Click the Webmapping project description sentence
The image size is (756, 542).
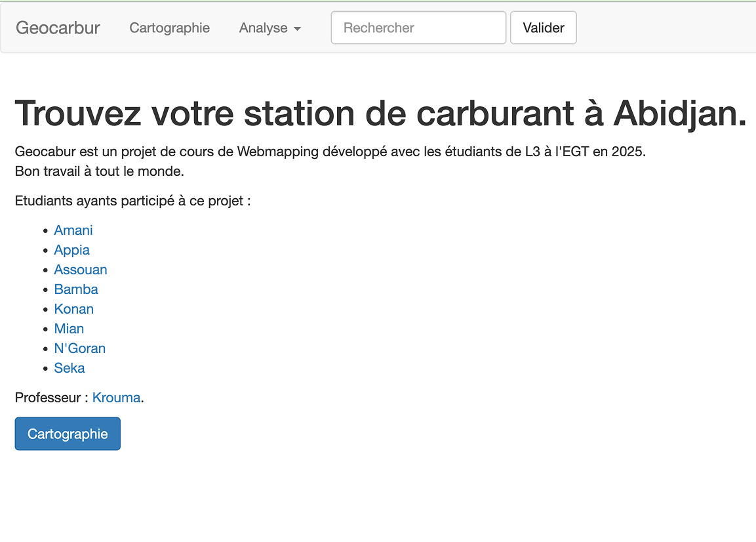click(330, 152)
